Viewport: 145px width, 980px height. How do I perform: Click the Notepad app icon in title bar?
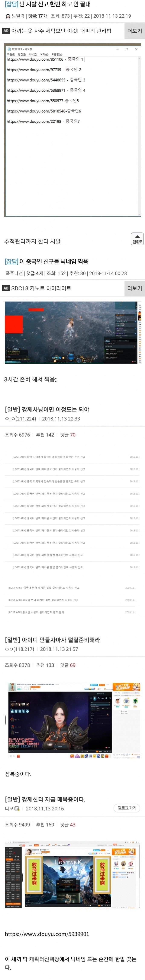(9, 49)
